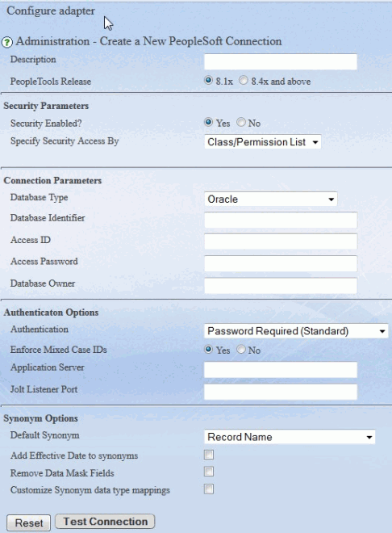Click the Jolt Listener Port field
The height and width of the screenshot is (533, 392).
tap(281, 392)
